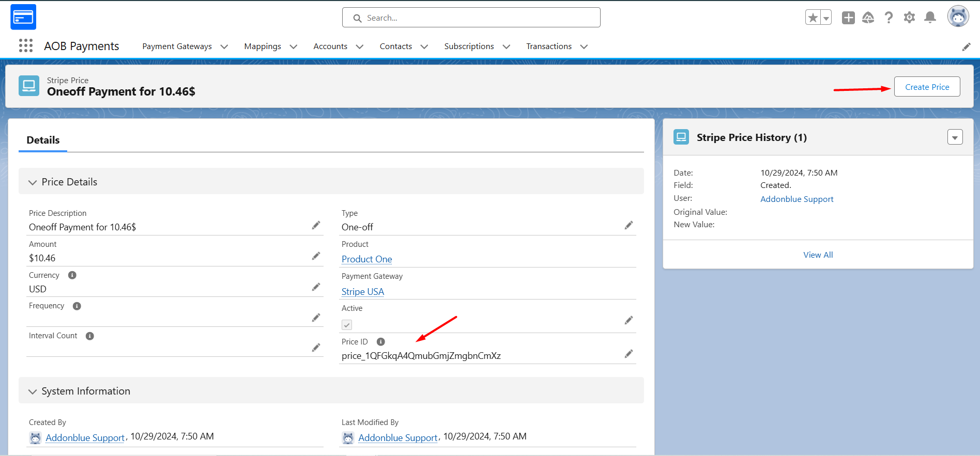The height and width of the screenshot is (456, 980).
Task: Edit the Type field
Action: (x=629, y=225)
